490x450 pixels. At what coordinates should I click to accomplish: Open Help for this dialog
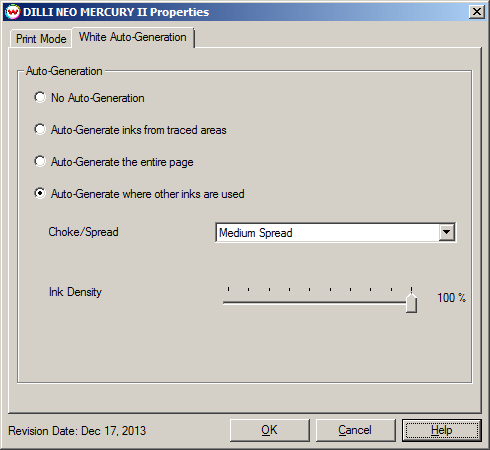tap(441, 430)
